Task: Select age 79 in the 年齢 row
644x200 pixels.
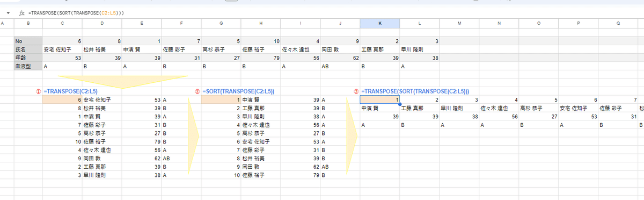Action: click(x=261, y=57)
